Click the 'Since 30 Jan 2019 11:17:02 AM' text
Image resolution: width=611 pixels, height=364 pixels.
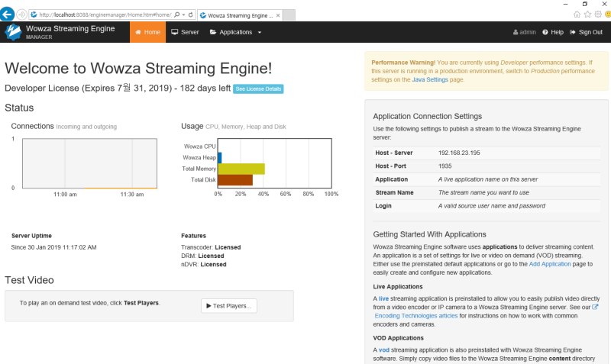53,247
